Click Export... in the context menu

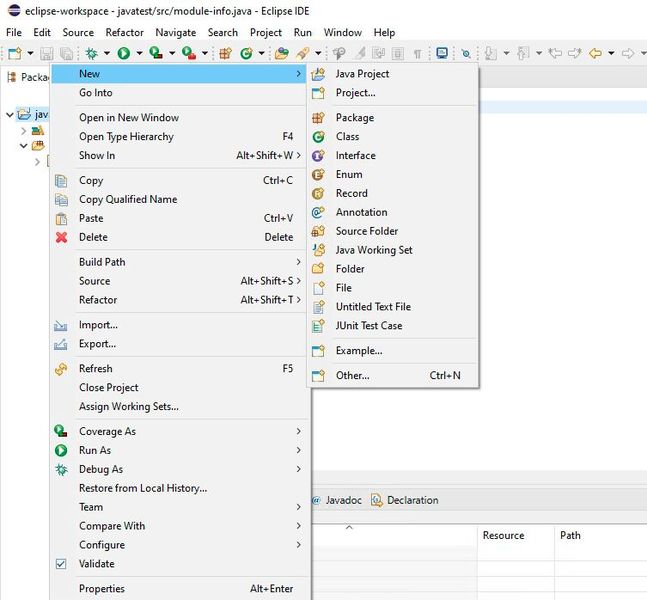click(179, 344)
